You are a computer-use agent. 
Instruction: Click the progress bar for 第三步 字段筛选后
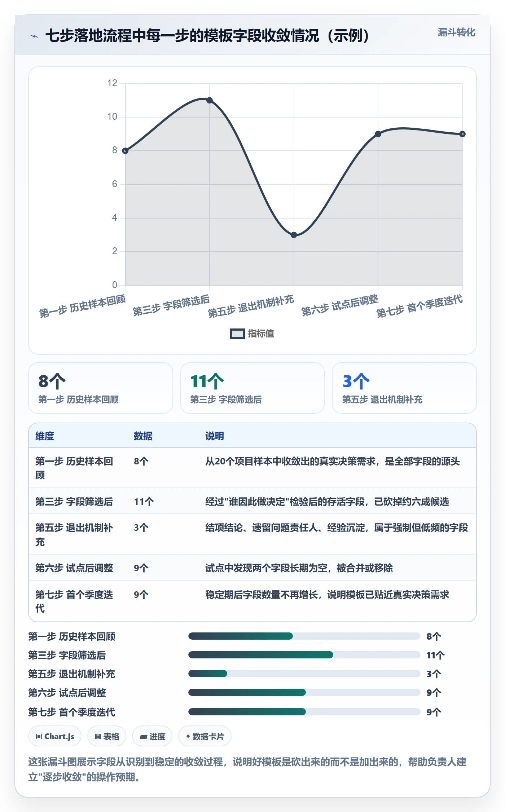pyautogui.click(x=304, y=655)
